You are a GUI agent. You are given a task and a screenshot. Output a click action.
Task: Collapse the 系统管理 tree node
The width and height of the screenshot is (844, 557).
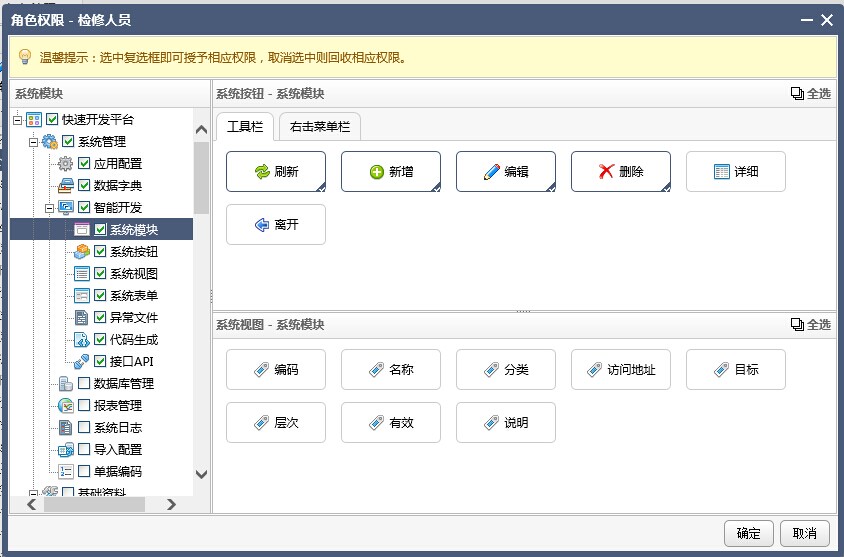[33, 142]
